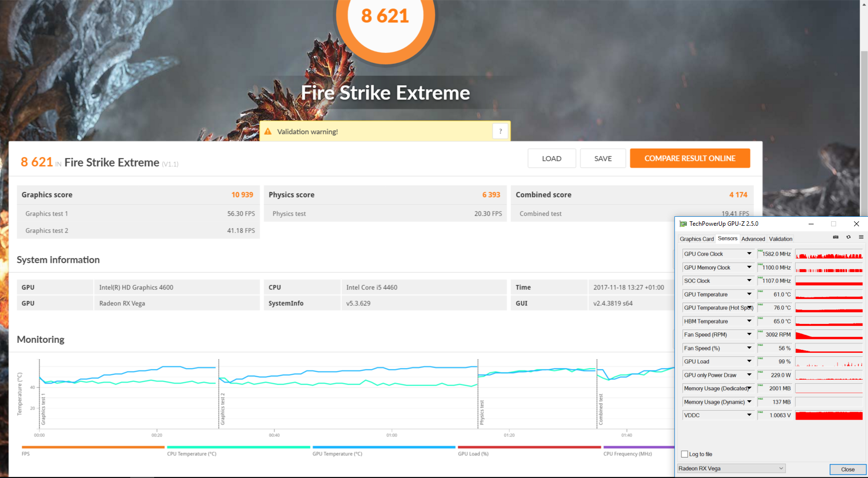Toggle CPU Frequency series in legend
868x478 pixels.
639,450
